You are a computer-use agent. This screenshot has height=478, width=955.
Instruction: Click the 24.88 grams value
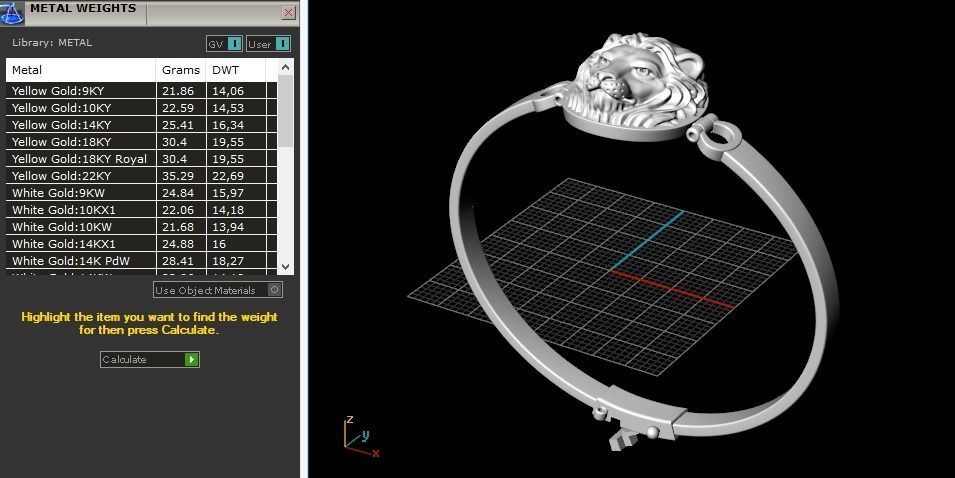[177, 244]
